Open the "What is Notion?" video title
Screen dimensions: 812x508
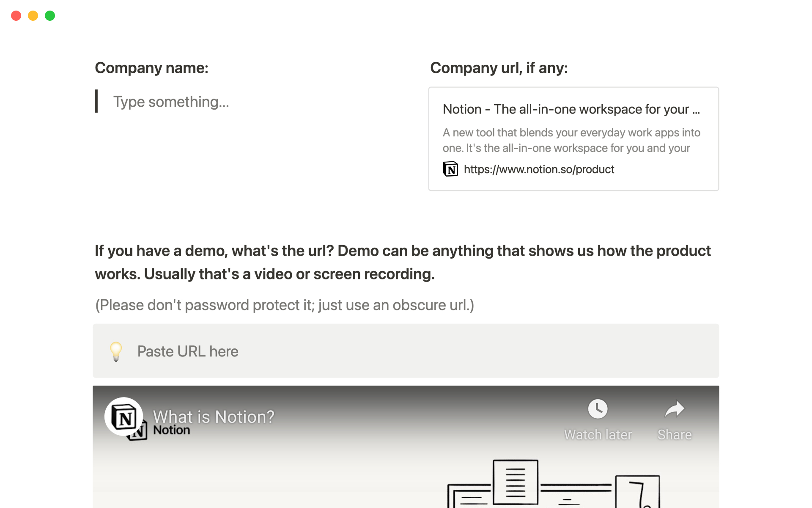point(214,417)
